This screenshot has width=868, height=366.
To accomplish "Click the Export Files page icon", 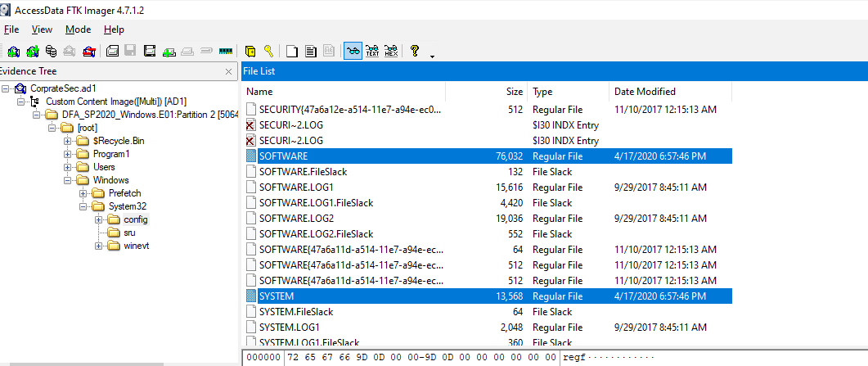I will pos(292,51).
